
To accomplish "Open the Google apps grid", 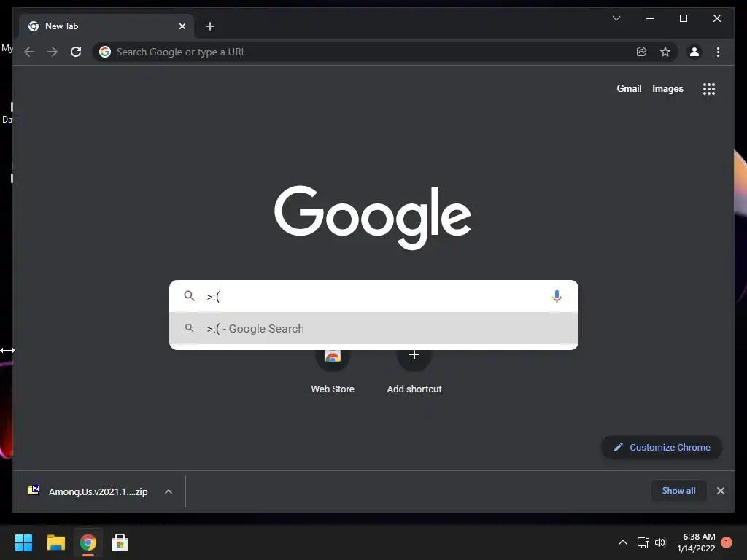I will pyautogui.click(x=709, y=88).
